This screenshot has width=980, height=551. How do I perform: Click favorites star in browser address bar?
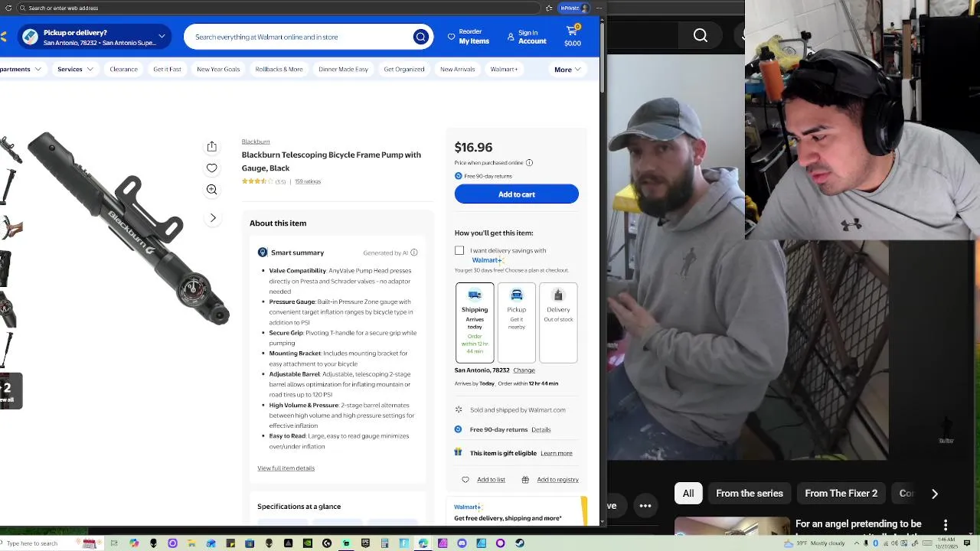tap(549, 8)
